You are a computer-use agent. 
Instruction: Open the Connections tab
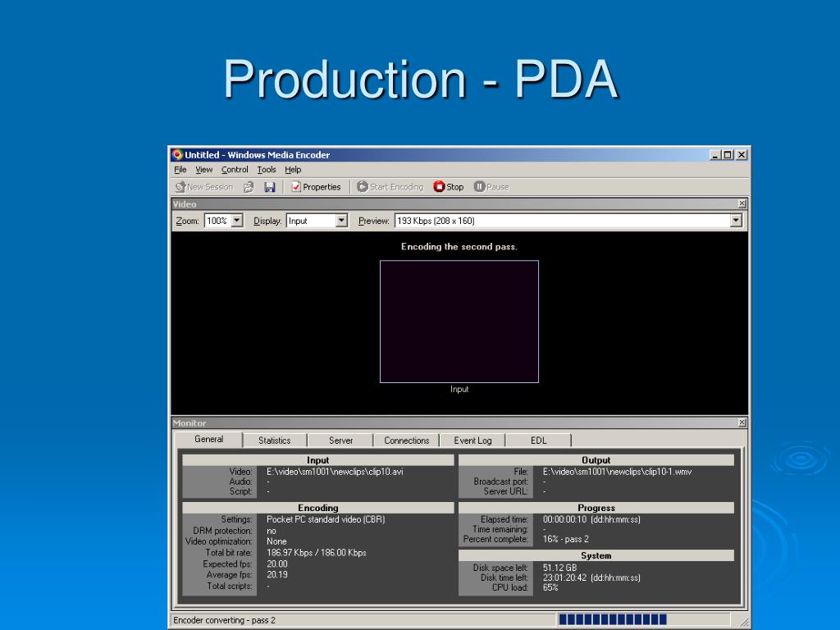tap(407, 441)
